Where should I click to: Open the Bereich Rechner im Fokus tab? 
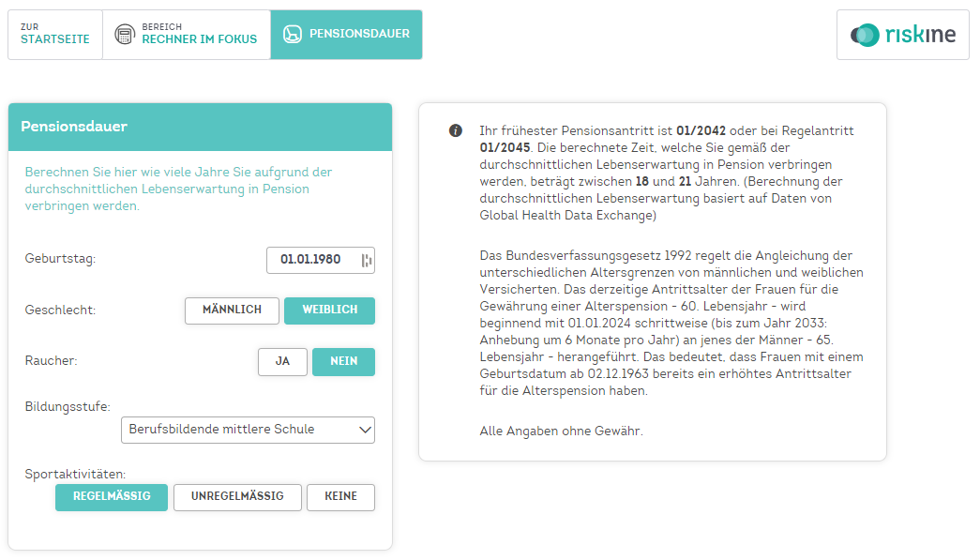[187, 35]
